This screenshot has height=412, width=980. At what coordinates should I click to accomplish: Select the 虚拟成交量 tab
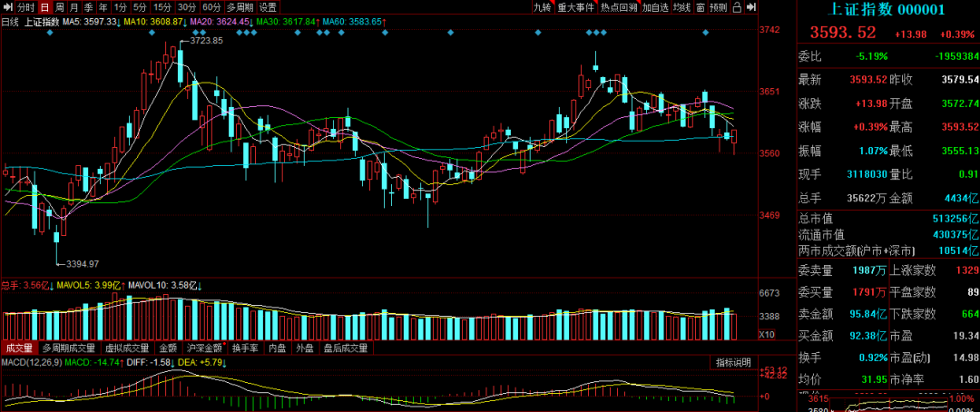tap(127, 348)
